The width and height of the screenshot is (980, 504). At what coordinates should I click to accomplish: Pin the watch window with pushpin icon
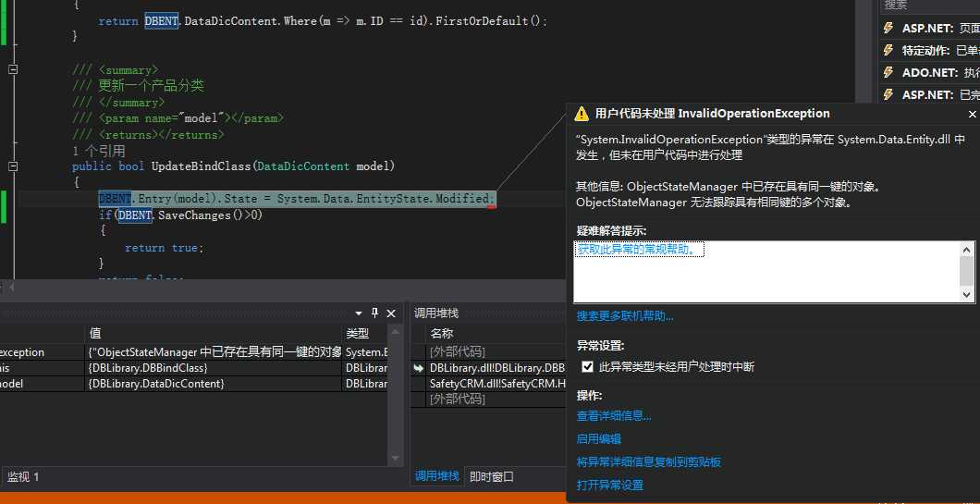tap(375, 313)
